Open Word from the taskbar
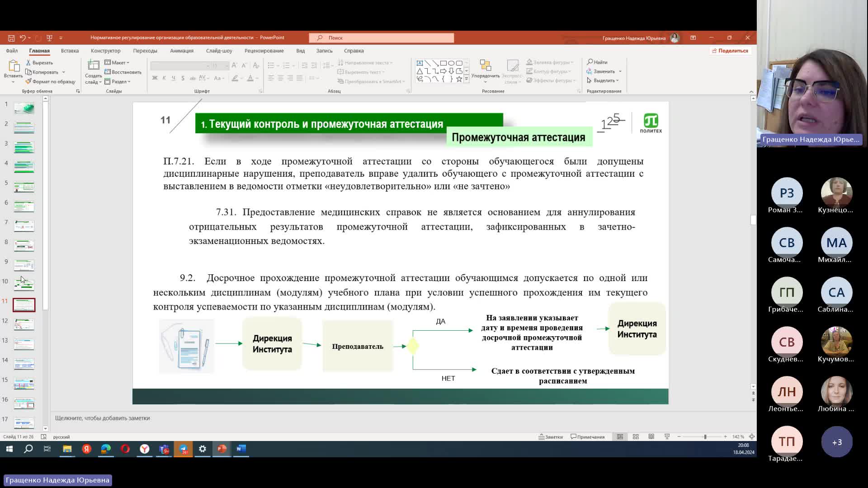Viewport: 868px width, 488px height. [x=241, y=449]
